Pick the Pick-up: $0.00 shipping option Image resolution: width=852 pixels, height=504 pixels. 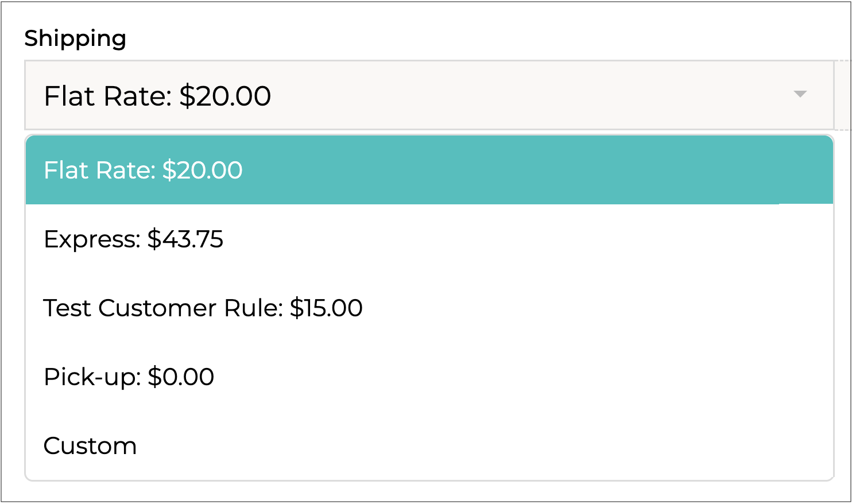129,377
